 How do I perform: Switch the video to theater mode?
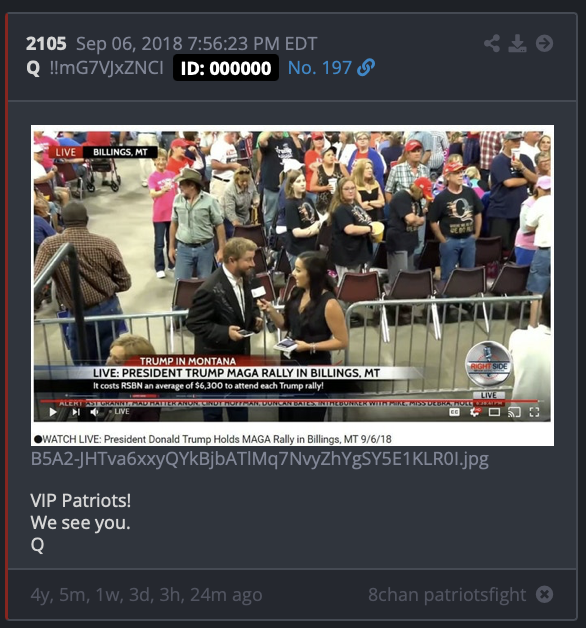[494, 412]
